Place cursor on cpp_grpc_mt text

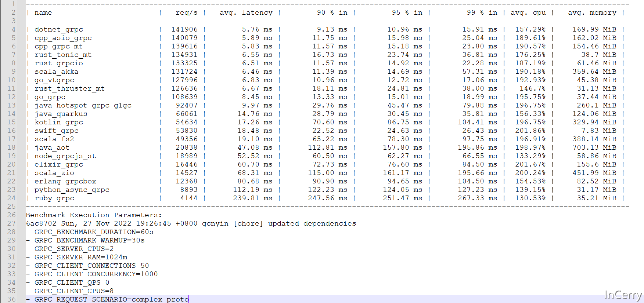(59, 46)
